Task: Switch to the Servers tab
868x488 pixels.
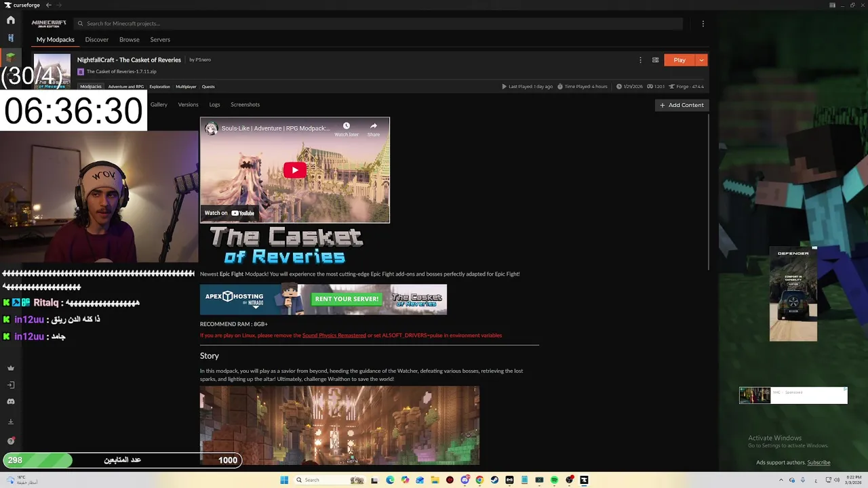Action: point(160,39)
